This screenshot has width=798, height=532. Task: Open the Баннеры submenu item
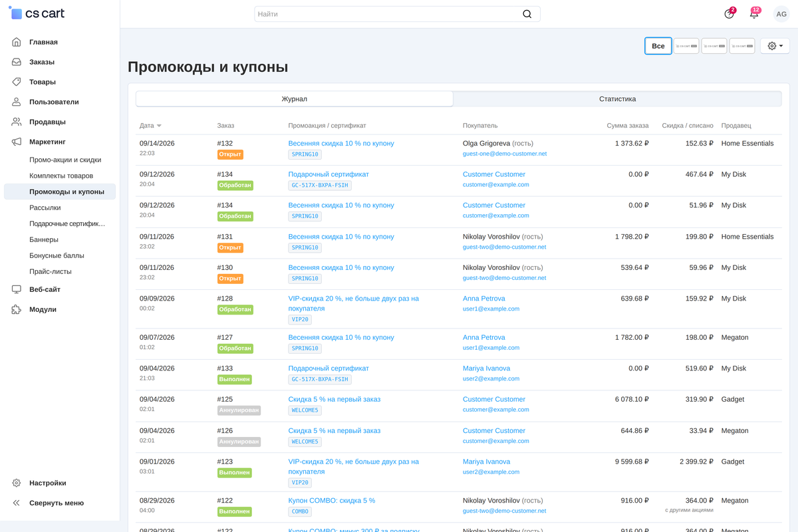(44, 239)
